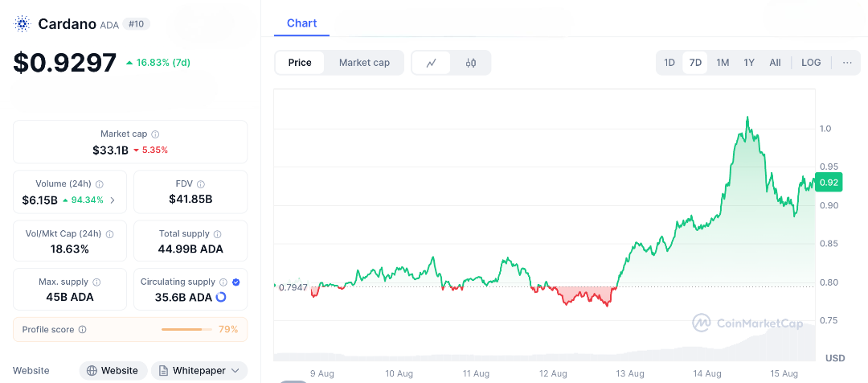
Task: Click the 16.83% (7d) change indicator
Action: 158,63
